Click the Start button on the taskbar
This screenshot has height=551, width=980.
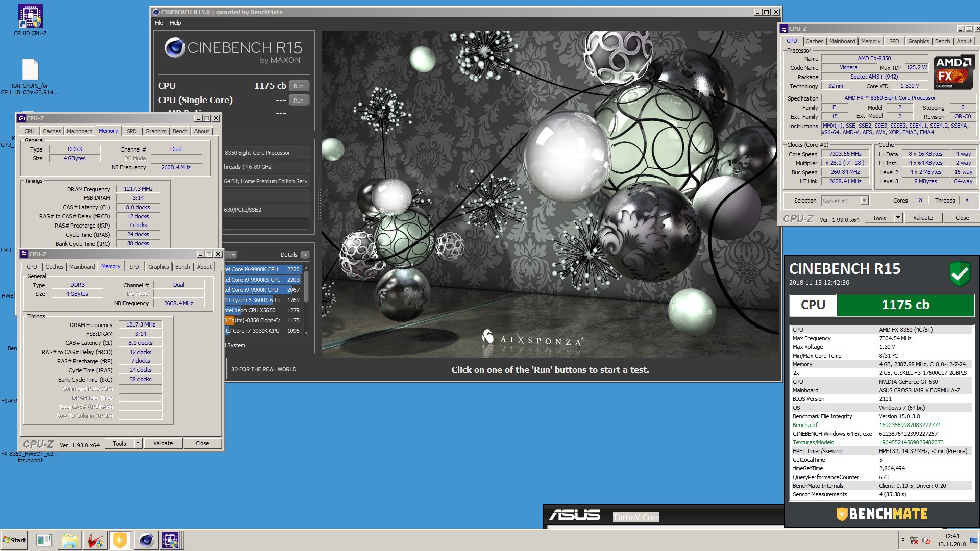[x=14, y=540]
